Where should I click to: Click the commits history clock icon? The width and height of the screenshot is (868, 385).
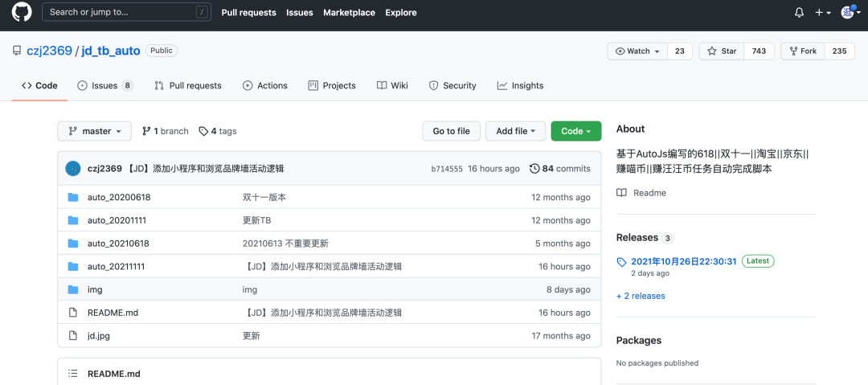(x=534, y=169)
